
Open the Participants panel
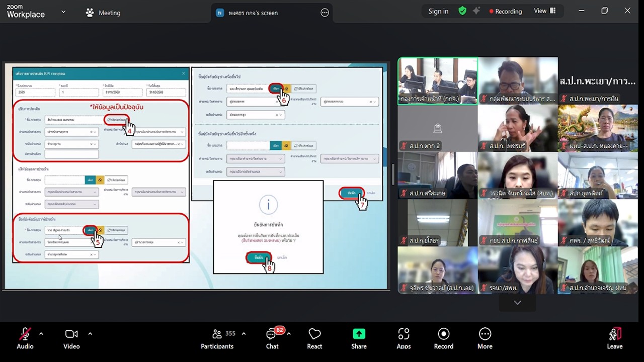[217, 338]
